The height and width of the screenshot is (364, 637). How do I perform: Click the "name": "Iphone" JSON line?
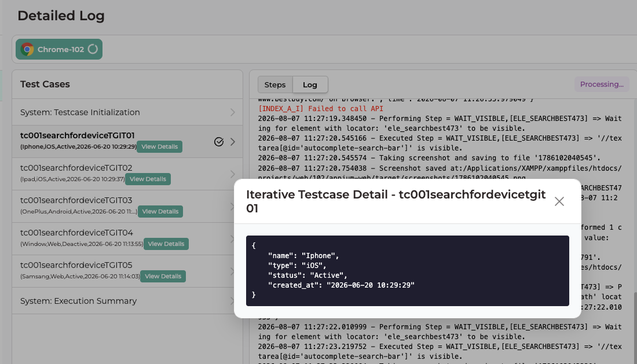click(303, 256)
